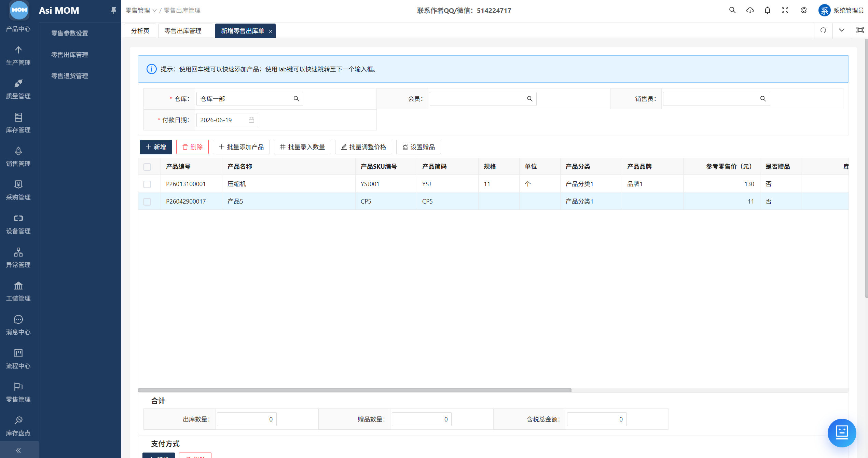
Task: Click 设置赠品 button
Action: 418,147
